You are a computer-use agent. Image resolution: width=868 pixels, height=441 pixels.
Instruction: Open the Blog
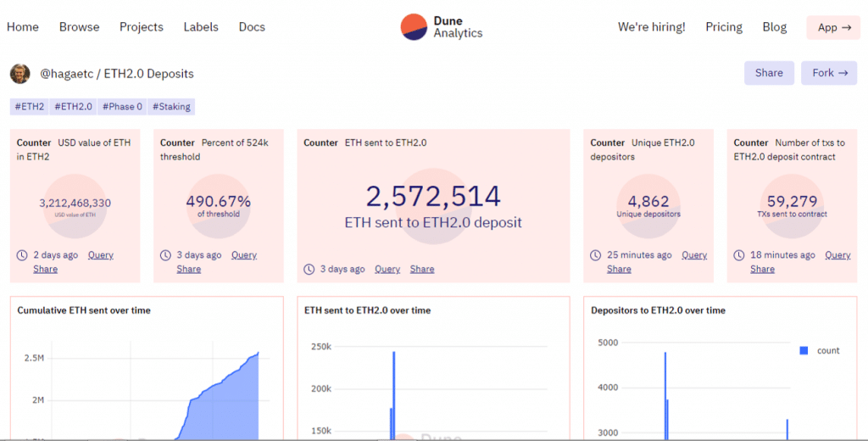pos(775,27)
